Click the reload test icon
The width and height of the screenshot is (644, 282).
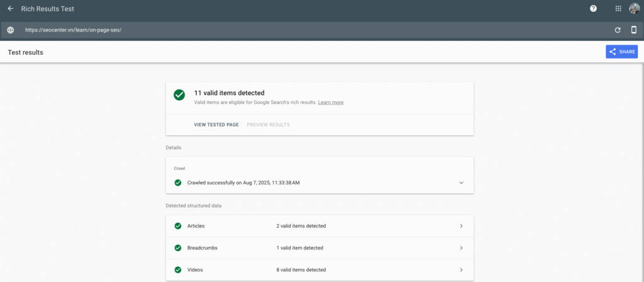coord(618,30)
